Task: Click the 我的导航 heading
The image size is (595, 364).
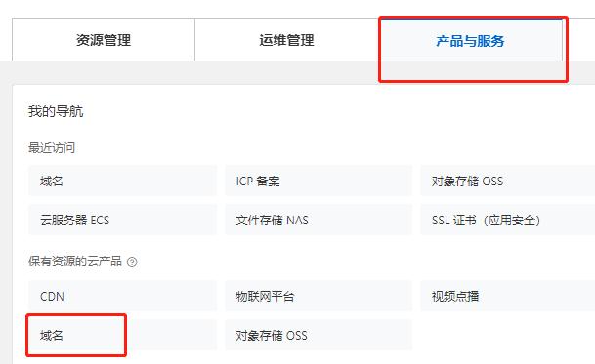Action: click(56, 111)
